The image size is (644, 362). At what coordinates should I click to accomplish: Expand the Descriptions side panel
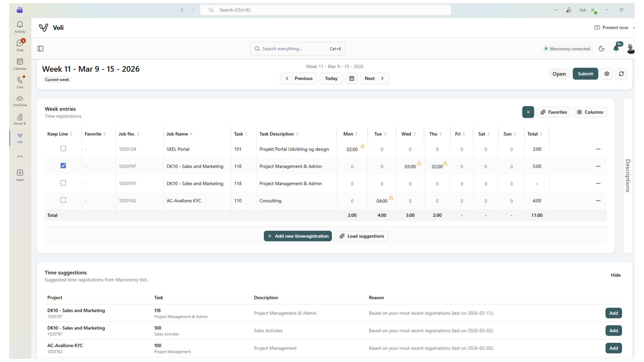click(x=628, y=176)
